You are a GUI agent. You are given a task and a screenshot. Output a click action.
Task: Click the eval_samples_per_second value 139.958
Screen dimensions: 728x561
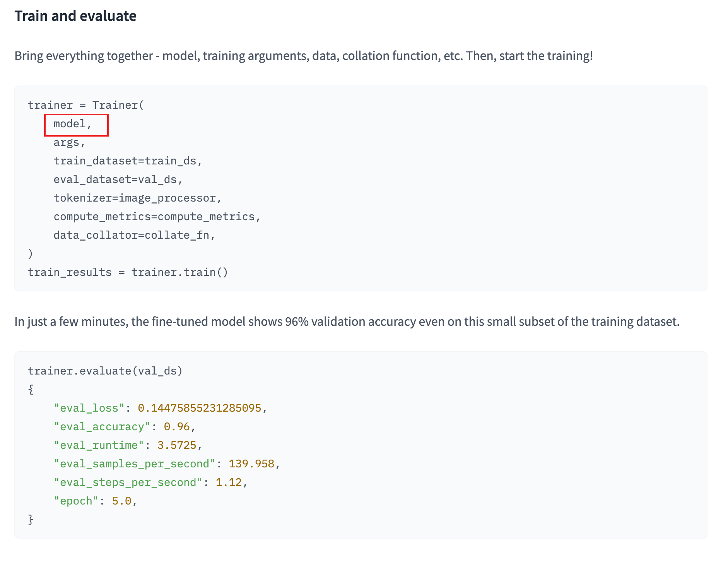click(253, 464)
